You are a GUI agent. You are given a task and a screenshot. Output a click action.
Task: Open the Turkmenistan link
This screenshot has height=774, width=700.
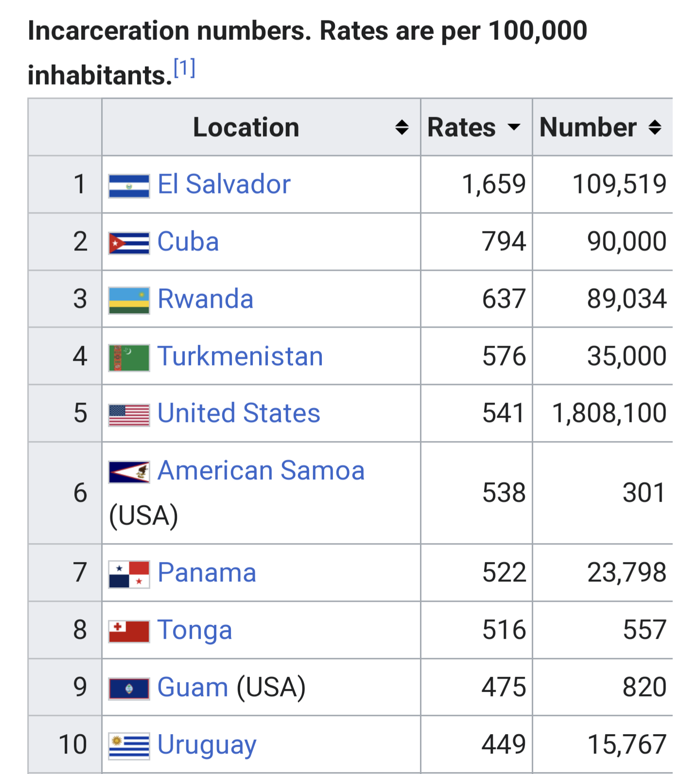point(240,356)
